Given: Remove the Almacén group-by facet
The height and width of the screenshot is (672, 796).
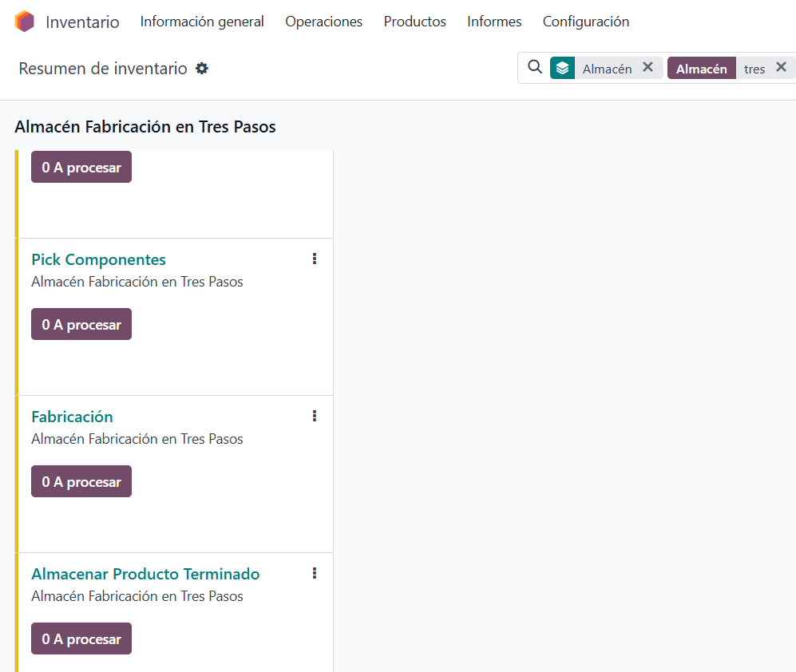Looking at the screenshot, I should tap(647, 67).
